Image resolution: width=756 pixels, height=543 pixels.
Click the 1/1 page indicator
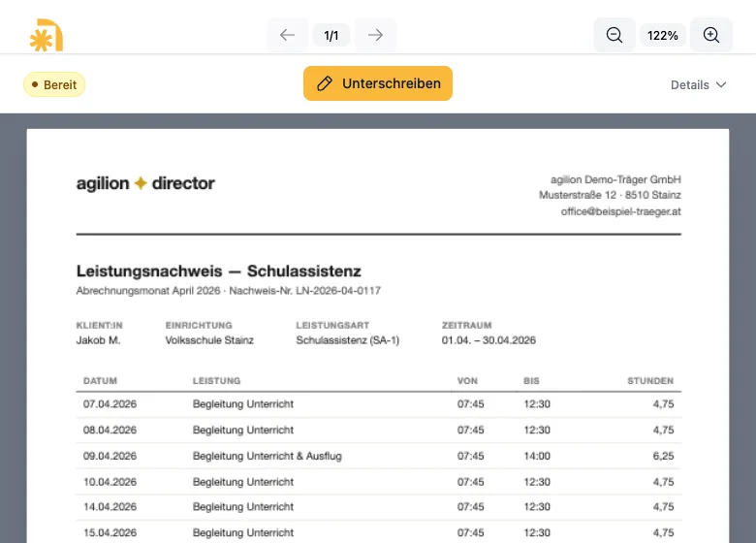pyautogui.click(x=331, y=35)
